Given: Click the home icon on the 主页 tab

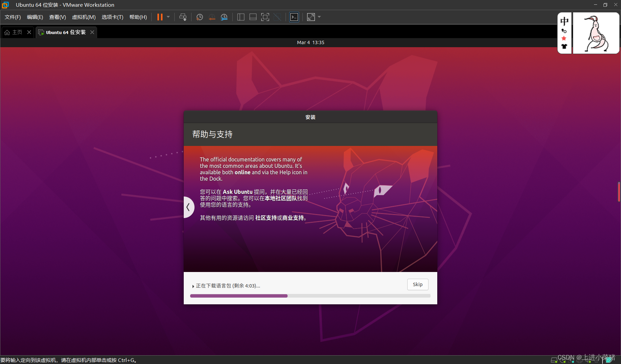Looking at the screenshot, I should (x=7, y=32).
